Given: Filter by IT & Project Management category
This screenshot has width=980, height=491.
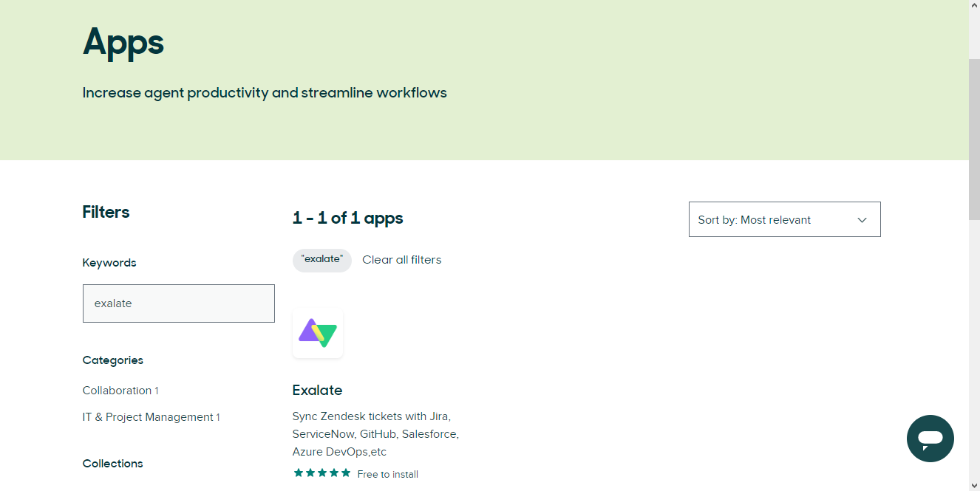Looking at the screenshot, I should (152, 417).
